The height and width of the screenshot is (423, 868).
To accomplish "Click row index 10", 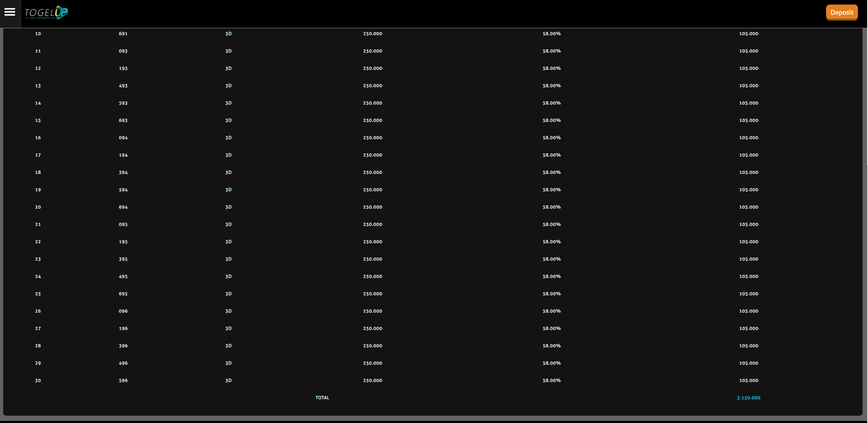I will coord(38,34).
